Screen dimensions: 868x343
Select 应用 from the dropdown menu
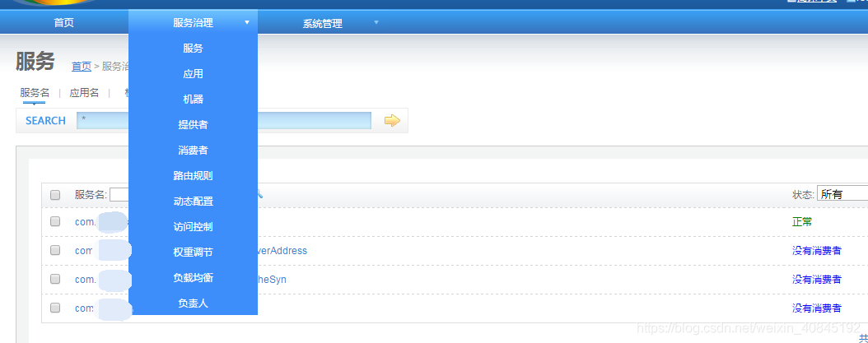[193, 74]
